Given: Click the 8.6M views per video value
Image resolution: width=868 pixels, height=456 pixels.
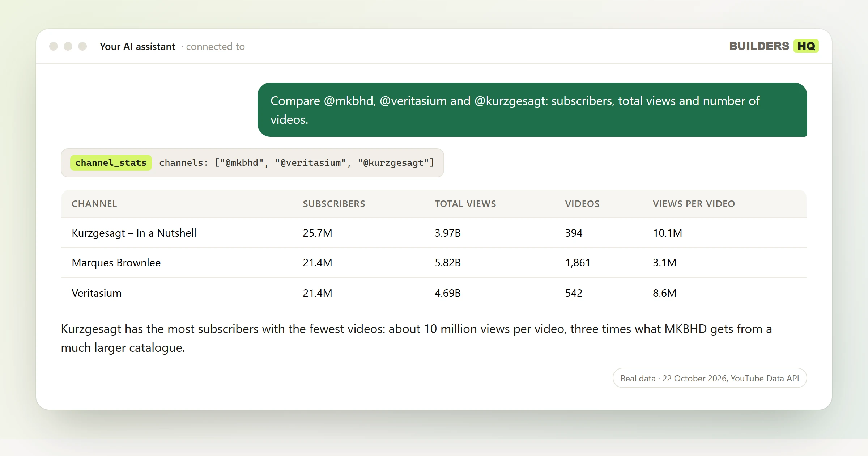Looking at the screenshot, I should pyautogui.click(x=665, y=293).
